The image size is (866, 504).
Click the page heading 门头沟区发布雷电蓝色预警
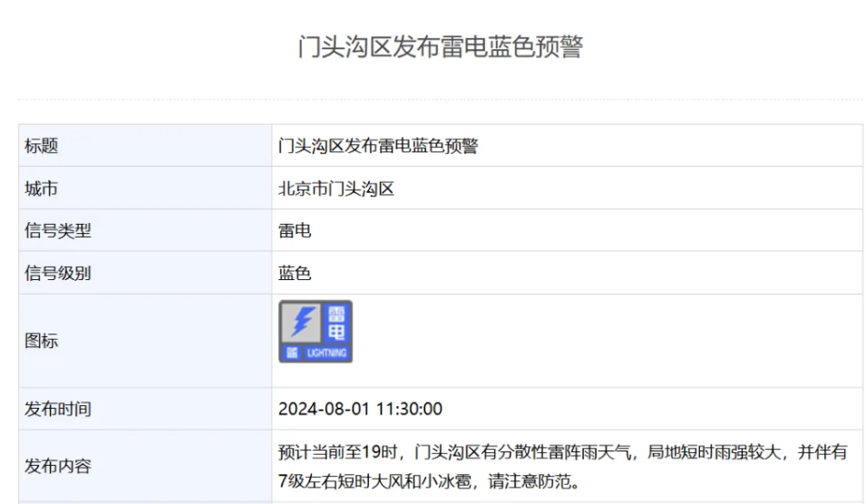tap(440, 46)
